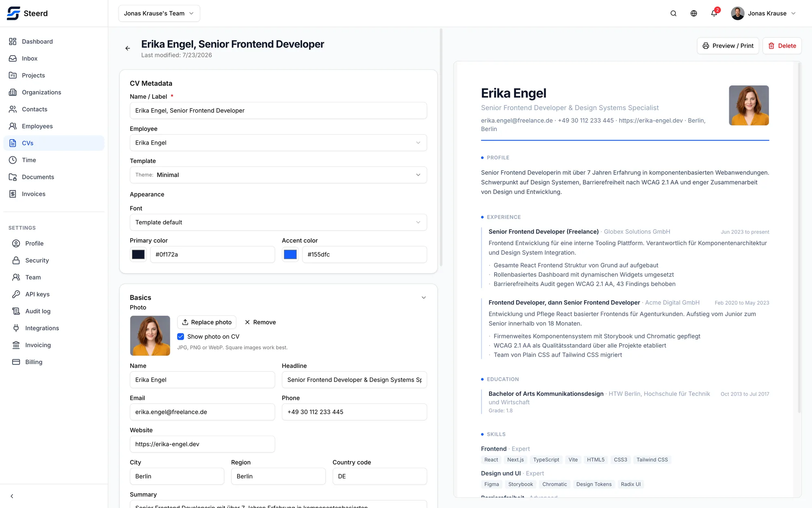Click the API keys key icon

point(16,294)
